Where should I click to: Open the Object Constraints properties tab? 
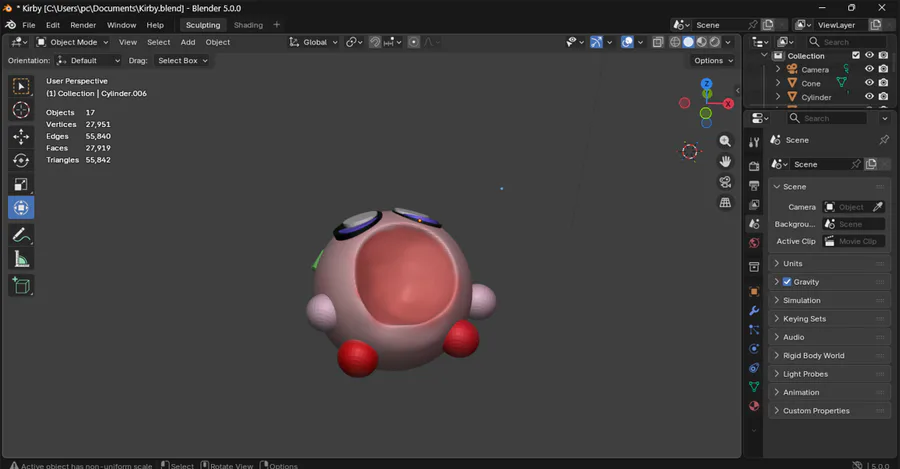(754, 368)
